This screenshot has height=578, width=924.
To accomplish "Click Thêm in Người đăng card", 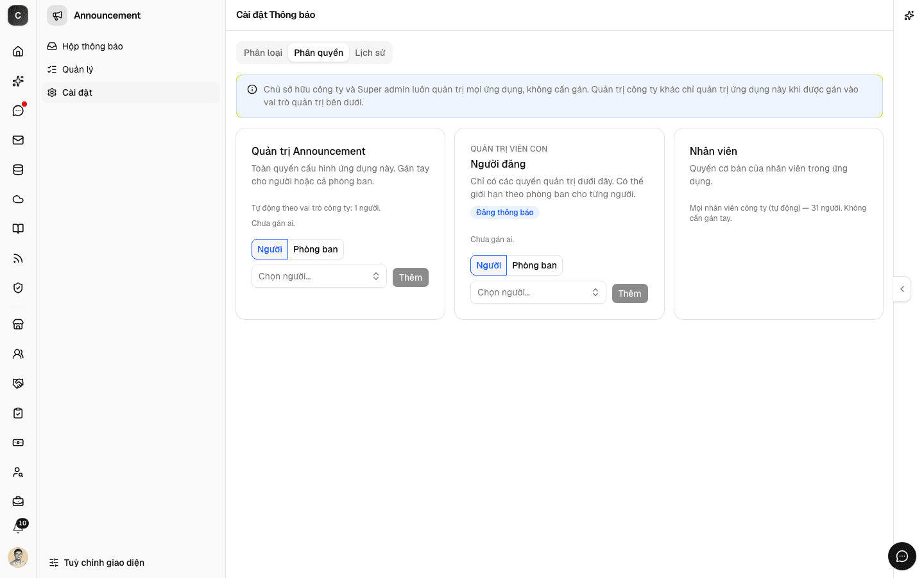I will click(630, 293).
